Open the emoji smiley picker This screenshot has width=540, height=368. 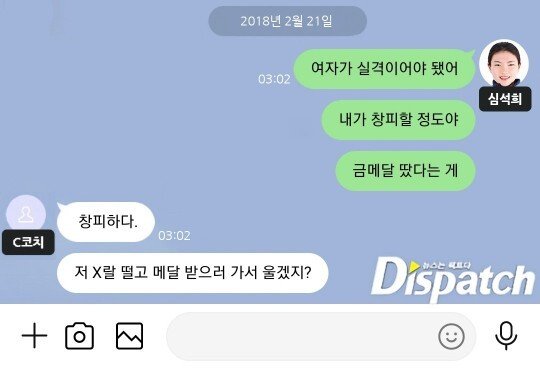pyautogui.click(x=451, y=336)
